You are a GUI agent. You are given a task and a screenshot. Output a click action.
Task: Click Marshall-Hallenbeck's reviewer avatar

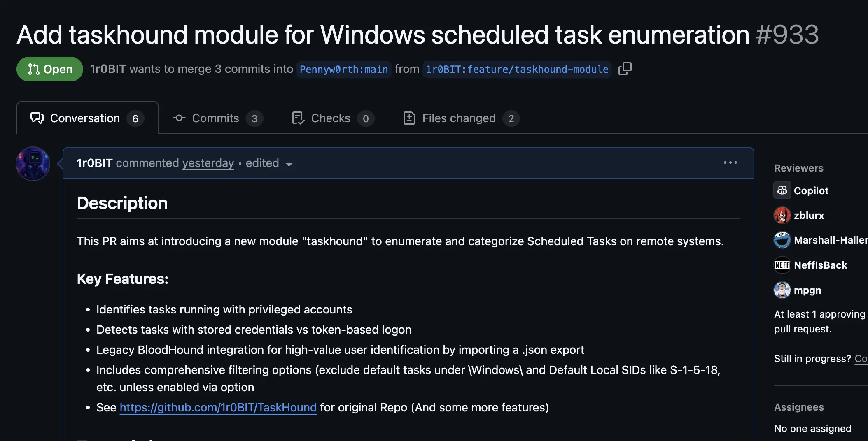[782, 240]
